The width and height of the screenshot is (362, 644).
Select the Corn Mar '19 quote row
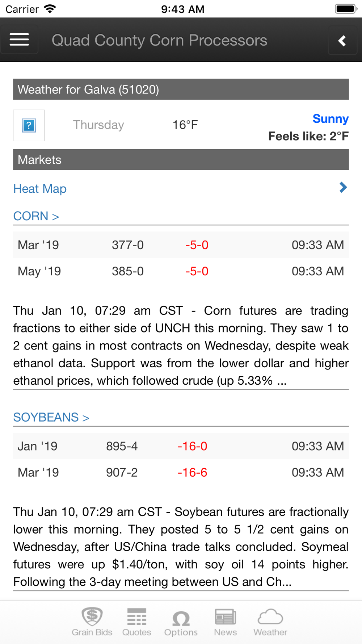pyautogui.click(x=181, y=245)
